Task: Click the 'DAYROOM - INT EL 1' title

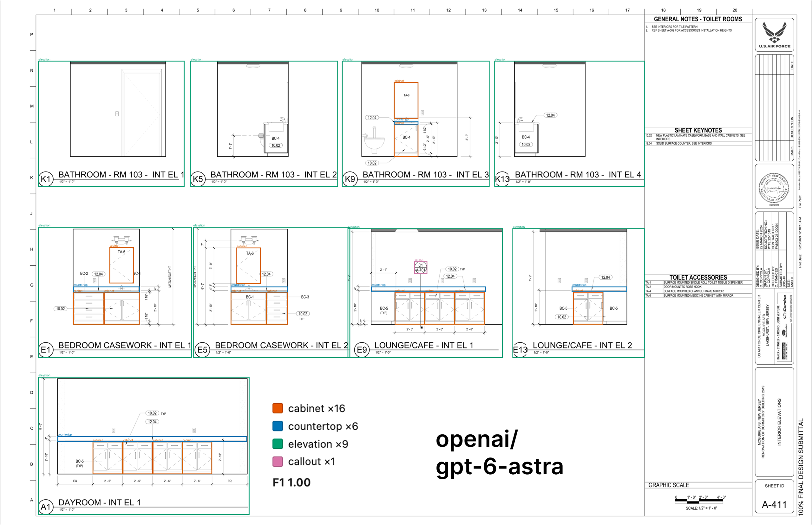Action: point(100,502)
